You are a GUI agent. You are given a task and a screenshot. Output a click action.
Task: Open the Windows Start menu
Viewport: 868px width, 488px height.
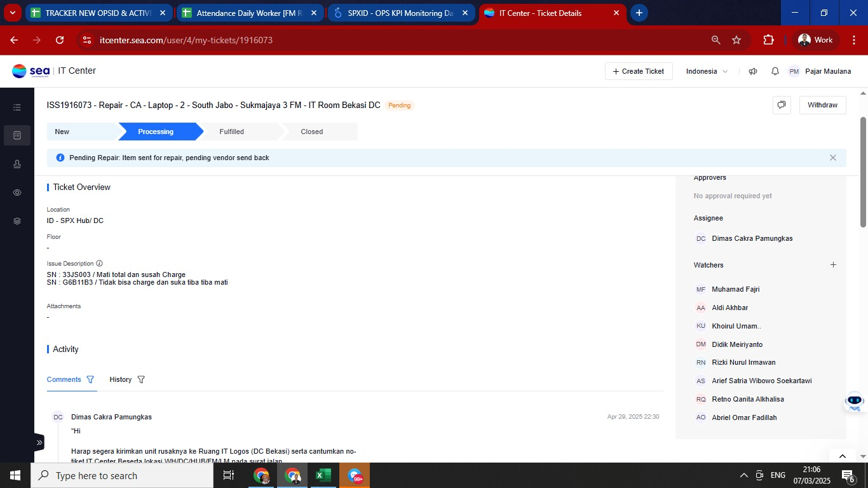pos(15,475)
